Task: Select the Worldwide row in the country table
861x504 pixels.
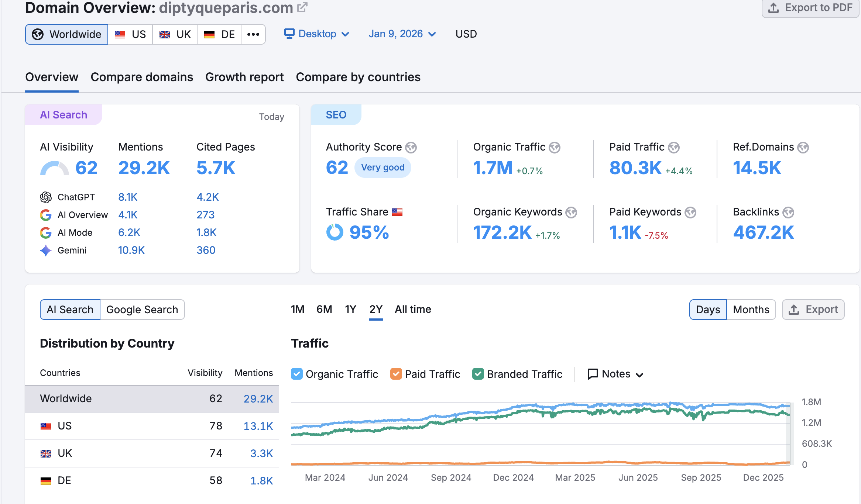Action: click(x=152, y=399)
